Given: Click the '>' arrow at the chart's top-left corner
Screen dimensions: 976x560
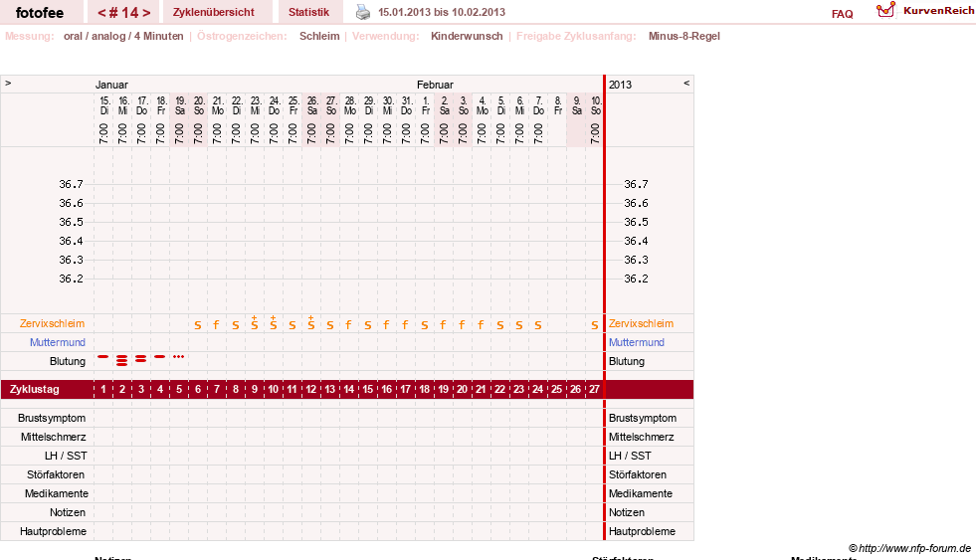Looking at the screenshot, I should [x=8, y=83].
